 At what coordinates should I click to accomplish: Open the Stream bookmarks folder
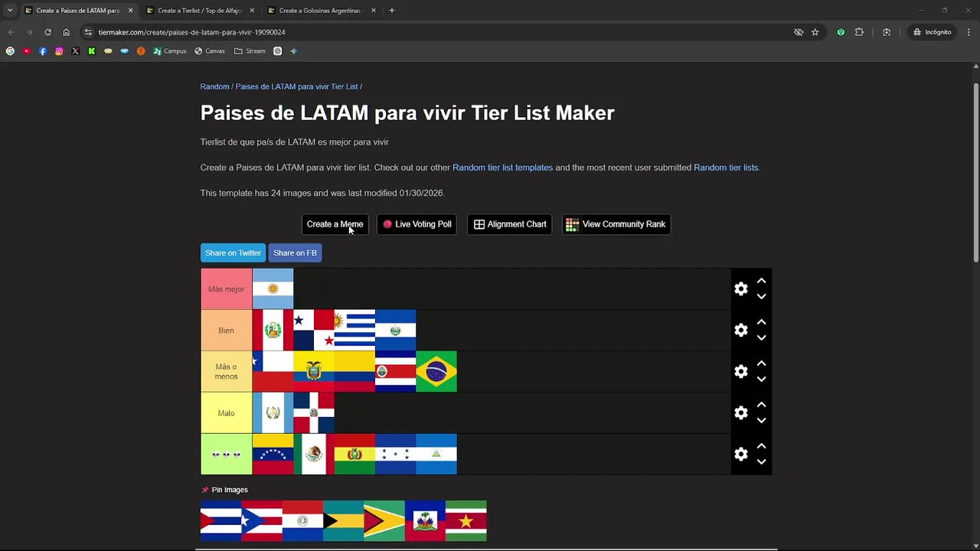pos(250,51)
